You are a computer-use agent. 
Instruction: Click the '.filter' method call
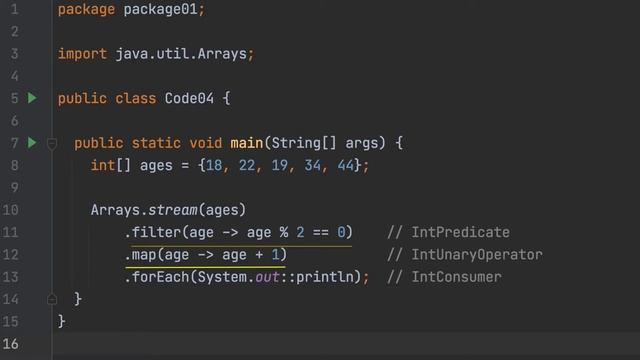152,232
